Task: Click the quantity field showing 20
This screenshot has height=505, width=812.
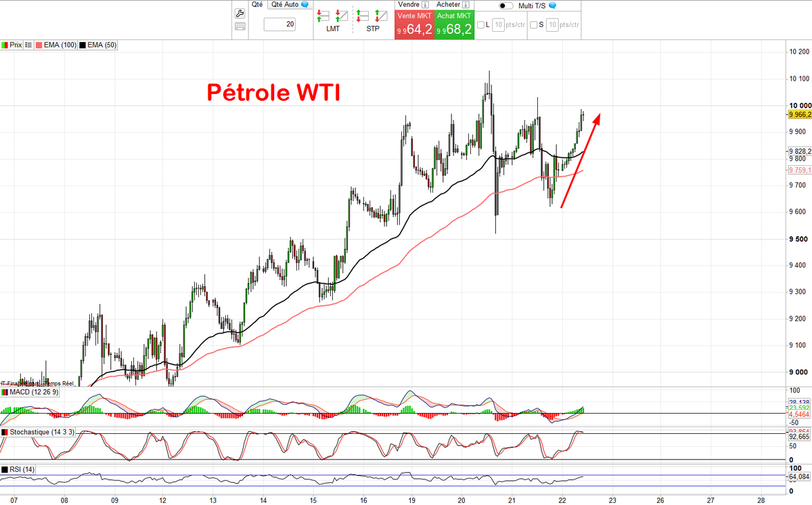Action: tap(280, 24)
